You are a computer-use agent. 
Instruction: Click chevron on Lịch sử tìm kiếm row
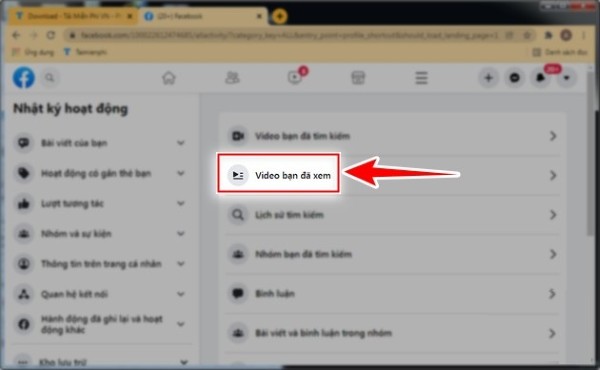[553, 215]
